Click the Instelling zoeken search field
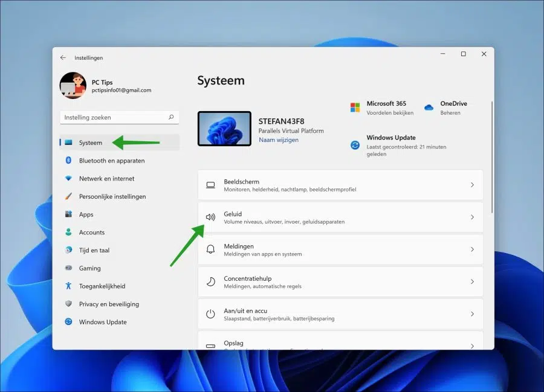 (x=119, y=117)
